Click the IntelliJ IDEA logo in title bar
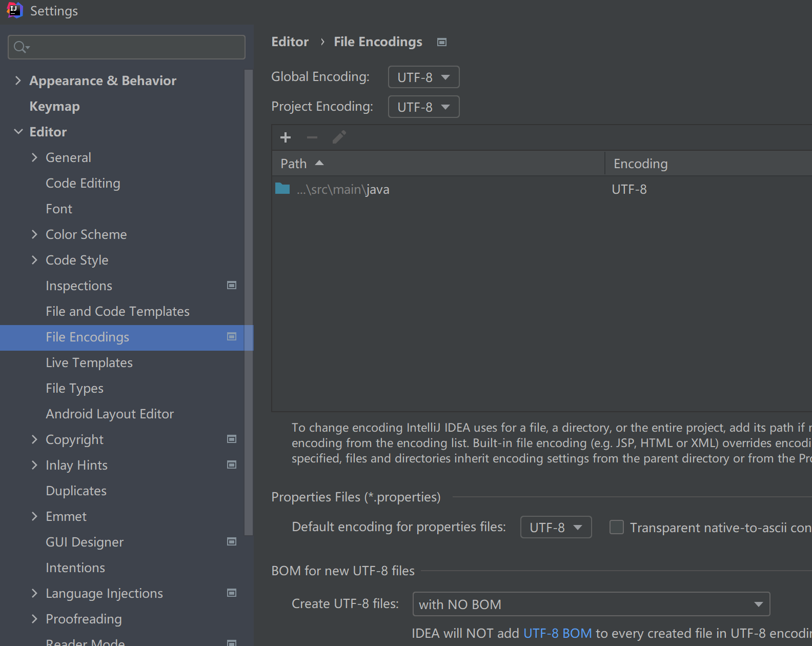 (x=14, y=10)
